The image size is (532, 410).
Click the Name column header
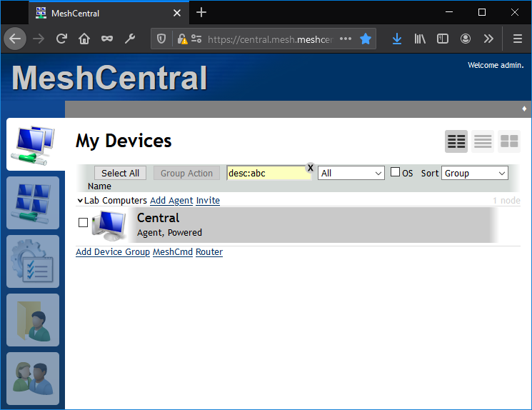tap(99, 186)
